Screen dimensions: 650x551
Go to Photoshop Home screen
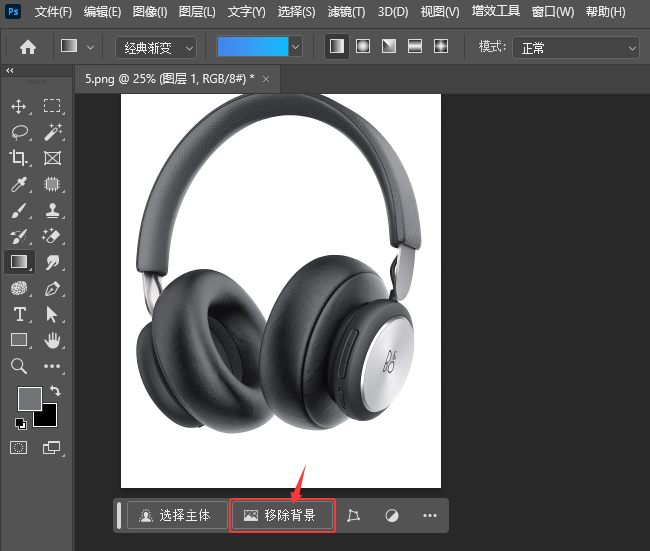tap(28, 47)
